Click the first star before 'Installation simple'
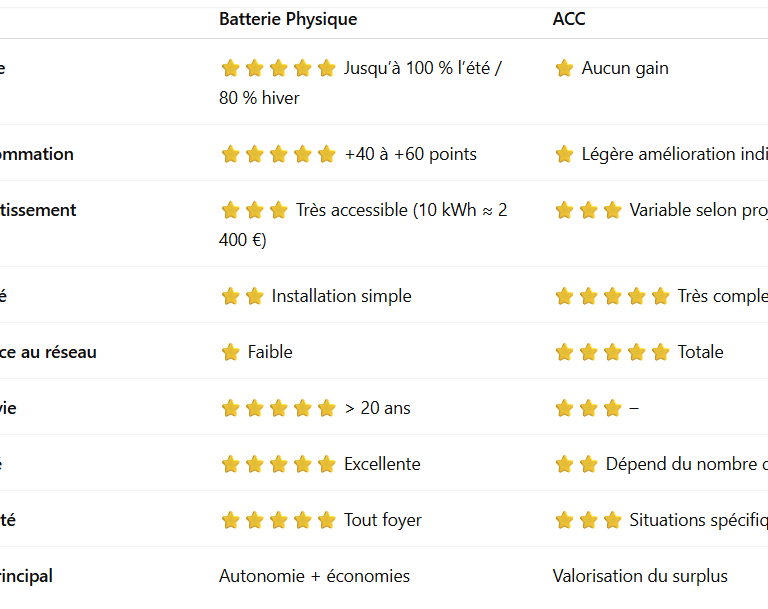Screen dimensions: 768x609 click(x=231, y=296)
